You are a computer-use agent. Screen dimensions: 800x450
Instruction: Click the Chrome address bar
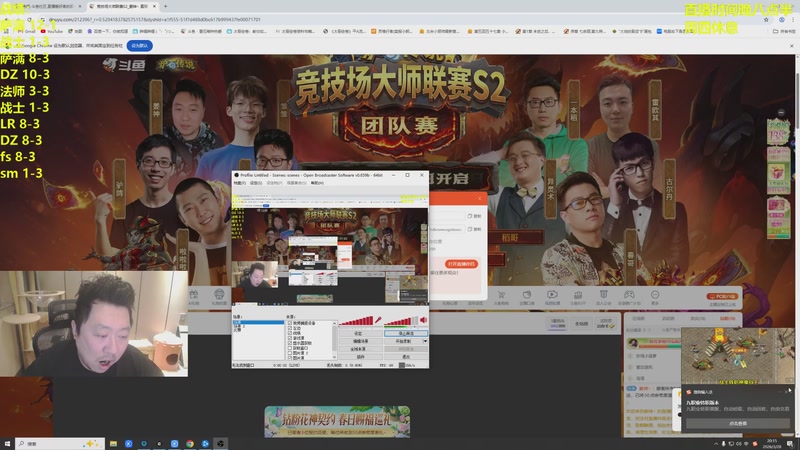(x=398, y=19)
